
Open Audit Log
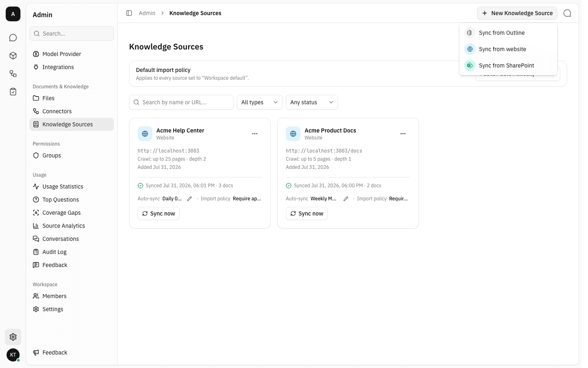tap(71, 252)
